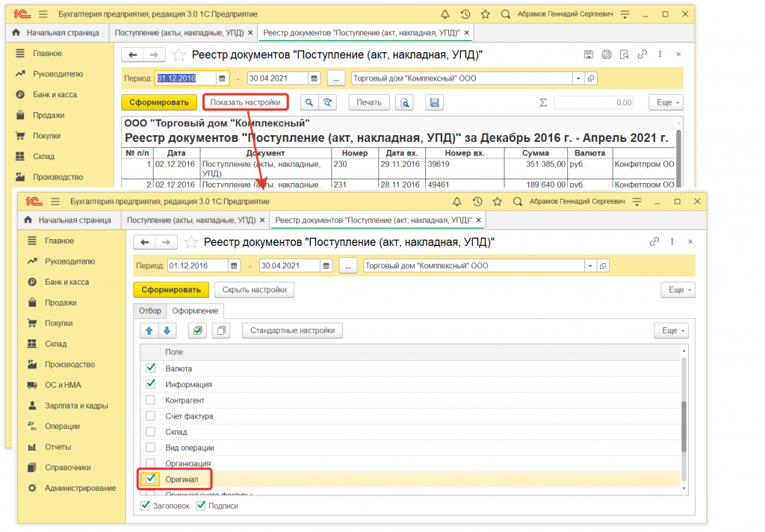Switch to the Отбор tab
The height and width of the screenshot is (532, 765).
click(x=149, y=311)
